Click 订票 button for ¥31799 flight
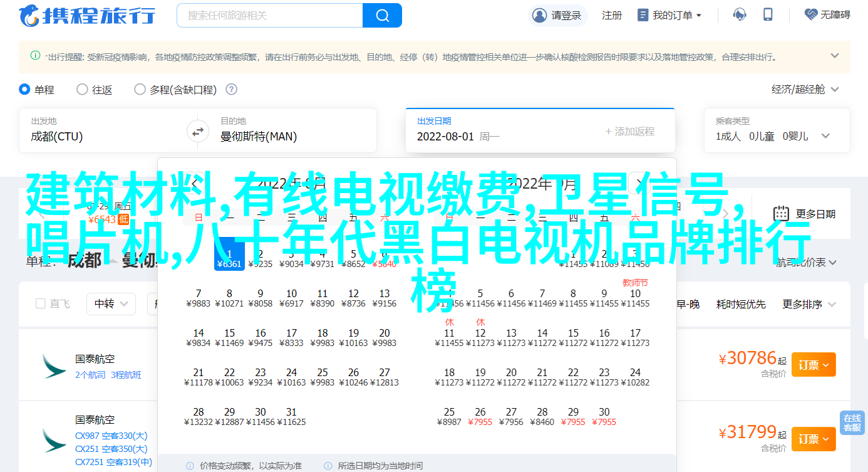This screenshot has height=472, width=868. tap(814, 439)
